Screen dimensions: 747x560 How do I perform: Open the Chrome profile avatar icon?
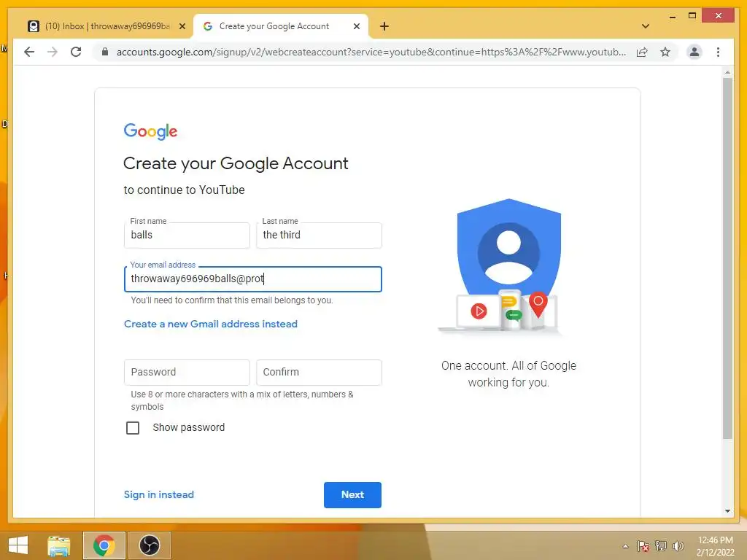pos(694,52)
